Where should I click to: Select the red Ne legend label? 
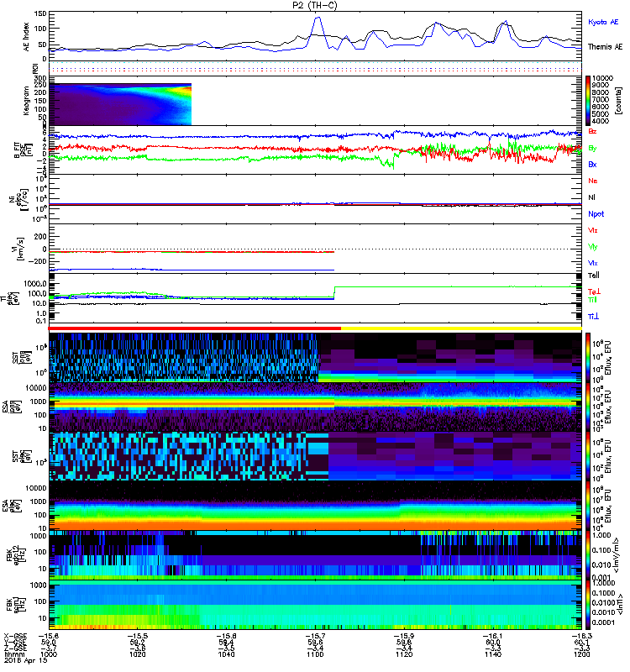[x=593, y=181]
